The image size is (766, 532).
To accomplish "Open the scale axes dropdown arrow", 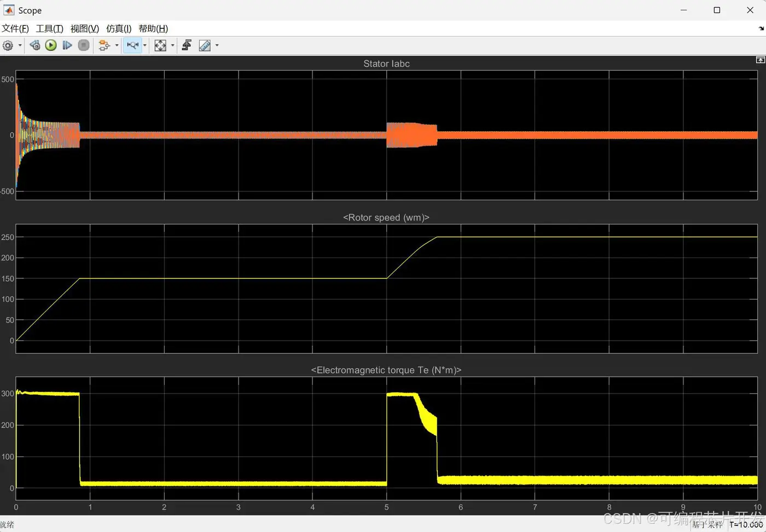I will pyautogui.click(x=173, y=45).
